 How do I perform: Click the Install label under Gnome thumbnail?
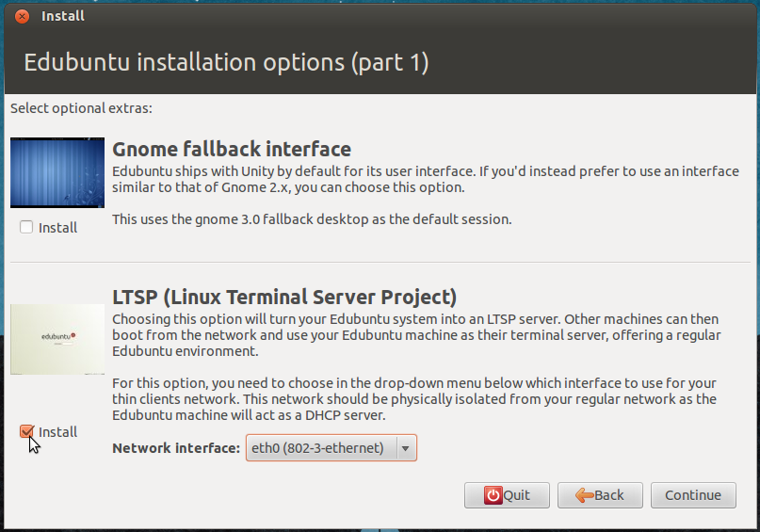58,228
